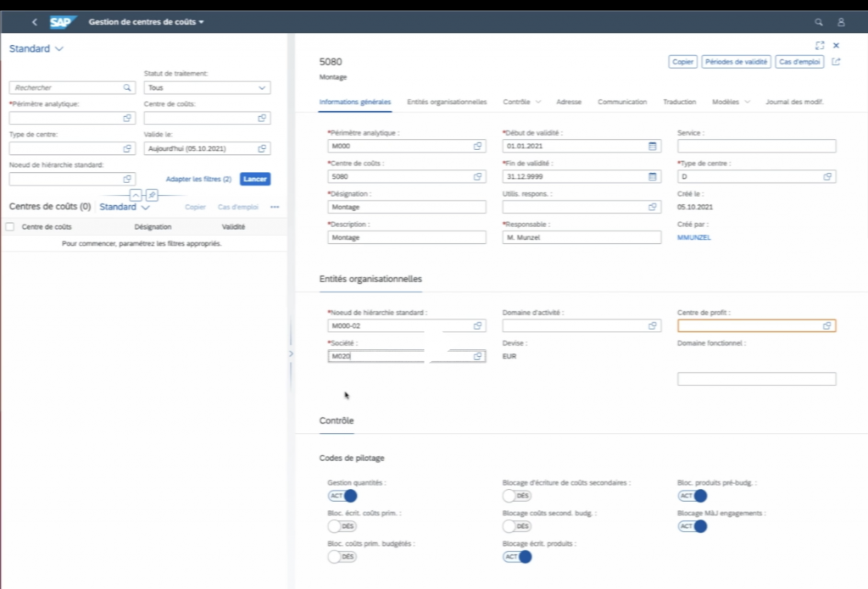
Task: Click the share icon next to Cas d'emploi
Action: 836,62
